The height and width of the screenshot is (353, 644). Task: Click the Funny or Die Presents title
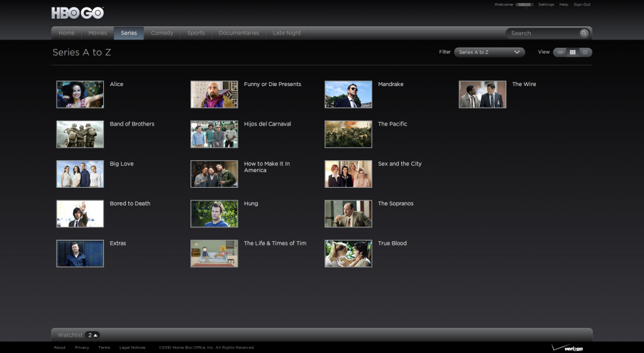pos(272,84)
